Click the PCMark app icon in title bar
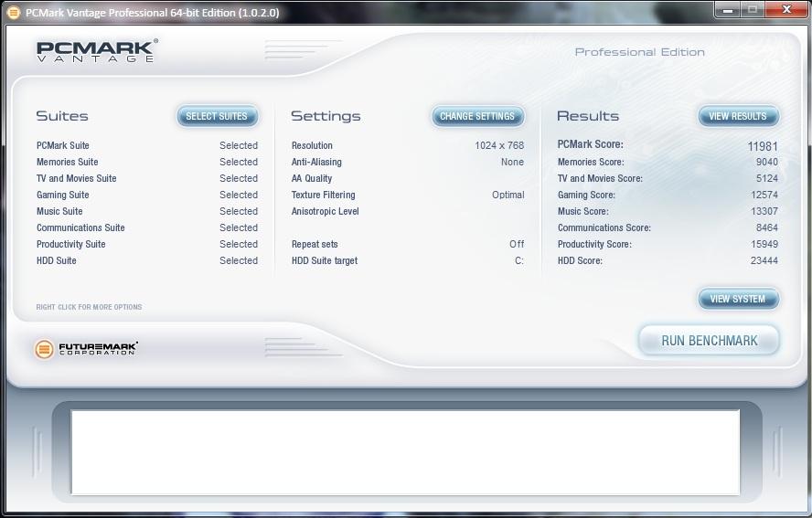Viewport: 812px width, 518px height. pos(14,12)
